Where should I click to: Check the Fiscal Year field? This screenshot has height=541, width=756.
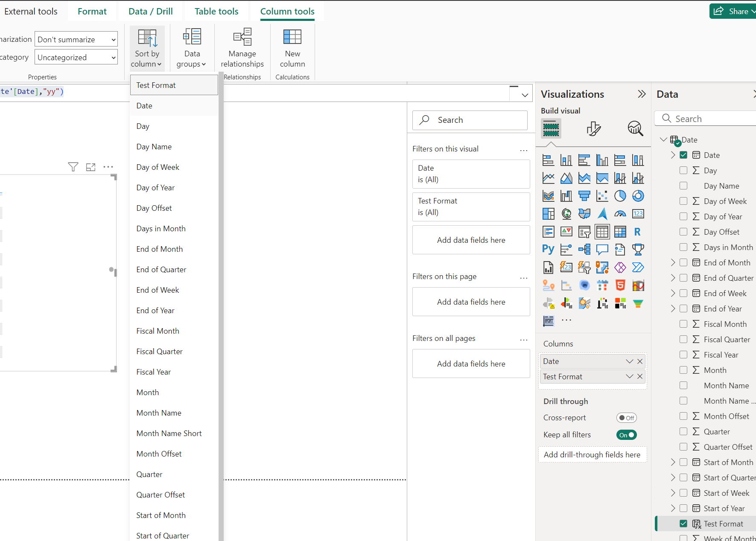683,355
